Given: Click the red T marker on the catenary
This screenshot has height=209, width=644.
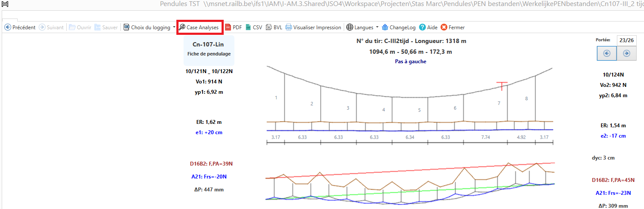Looking at the screenshot, I should pos(501,85).
